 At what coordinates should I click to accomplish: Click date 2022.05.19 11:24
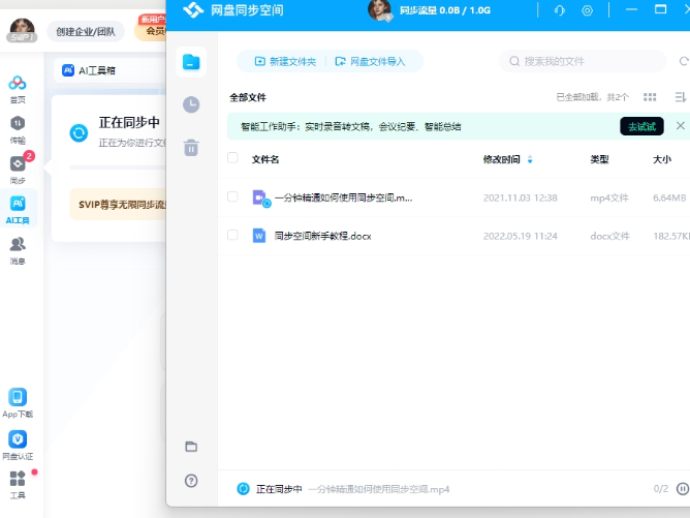[x=520, y=236]
